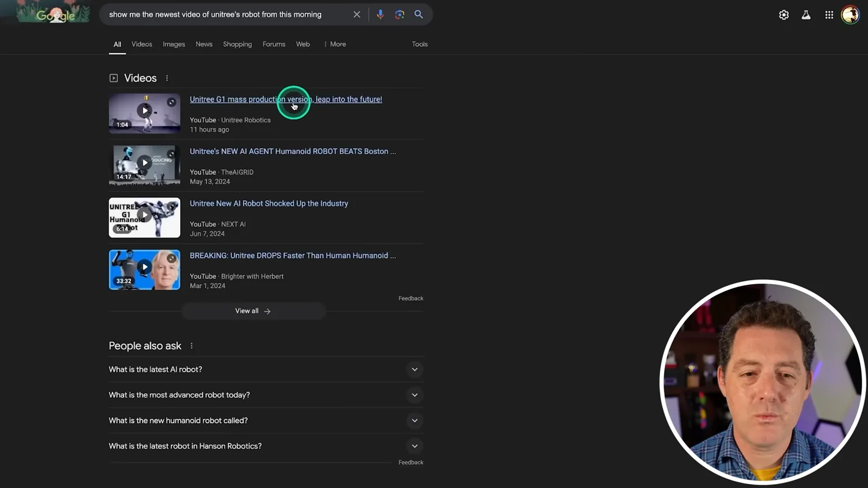
Task: Click the magnifier search submit icon
Action: [419, 15]
